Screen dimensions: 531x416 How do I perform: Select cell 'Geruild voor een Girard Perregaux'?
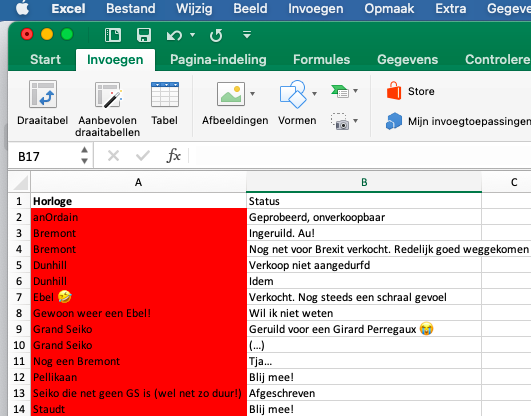pyautogui.click(x=364, y=329)
